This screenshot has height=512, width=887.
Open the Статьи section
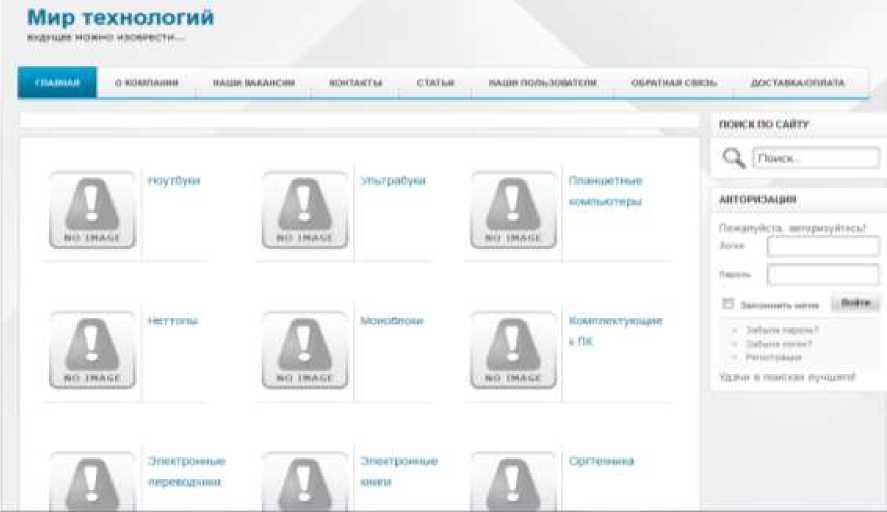tap(435, 83)
